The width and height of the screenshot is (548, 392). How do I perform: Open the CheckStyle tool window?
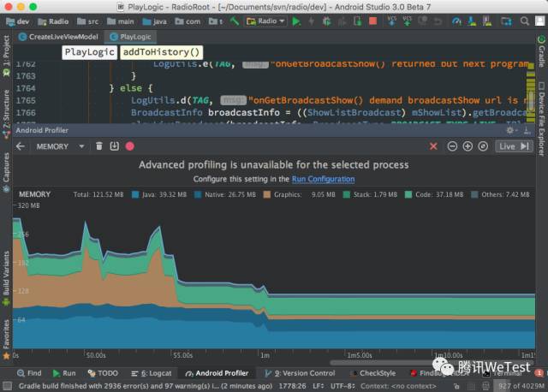[373, 373]
